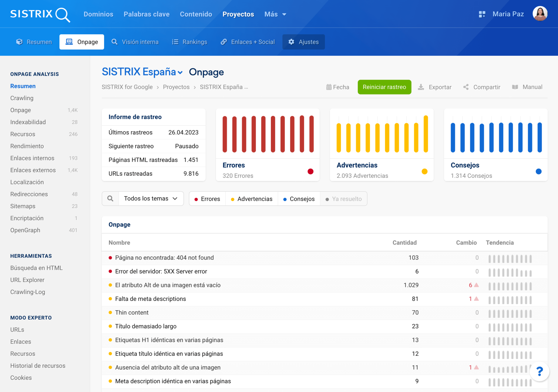Select the Onpage tab
This screenshot has width=558, height=392.
82,42
